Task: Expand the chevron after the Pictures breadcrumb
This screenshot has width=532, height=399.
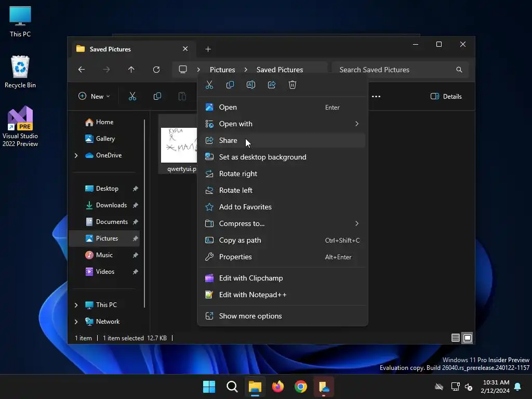Action: point(246,70)
